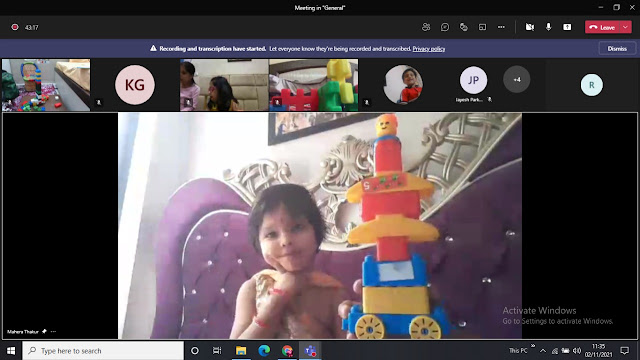The height and width of the screenshot is (360, 640).
Task: Open File Explorer from the taskbar
Action: point(241,351)
